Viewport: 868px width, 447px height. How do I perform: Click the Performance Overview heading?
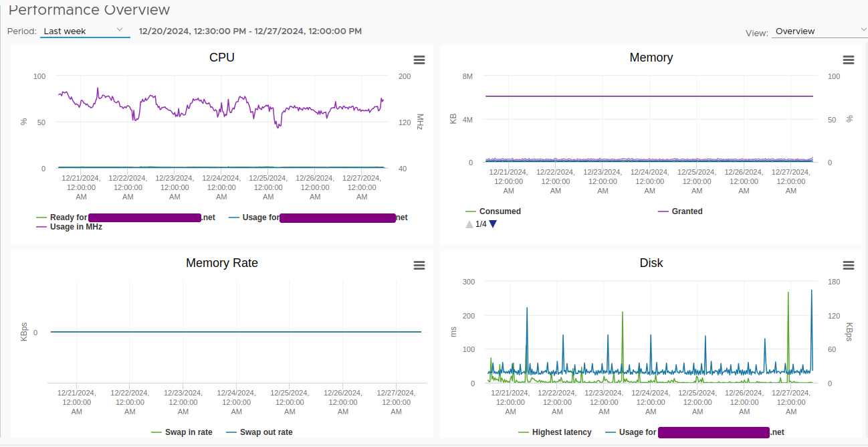pyautogui.click(x=89, y=10)
